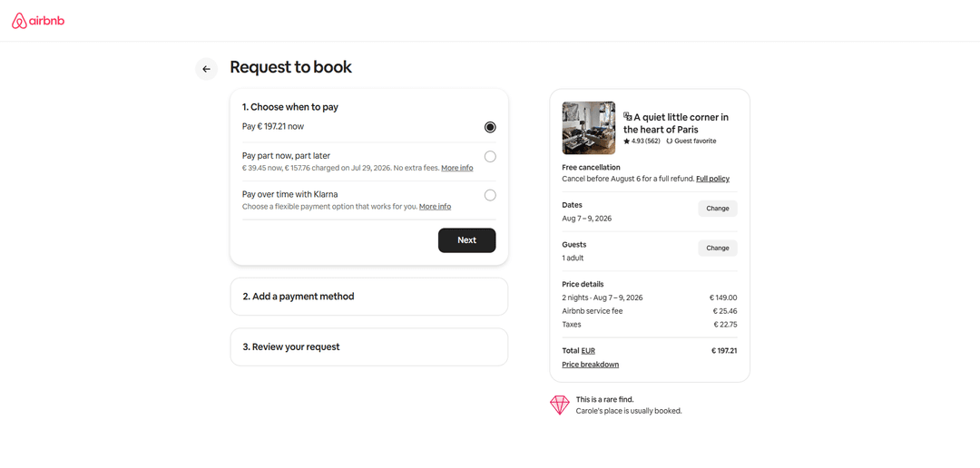Change the number of guests

[x=718, y=248]
